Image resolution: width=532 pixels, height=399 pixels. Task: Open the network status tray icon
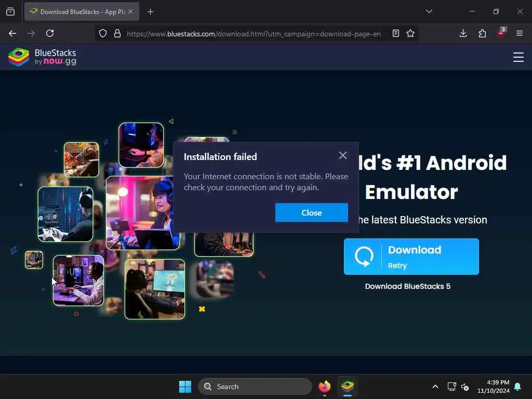coord(451,387)
